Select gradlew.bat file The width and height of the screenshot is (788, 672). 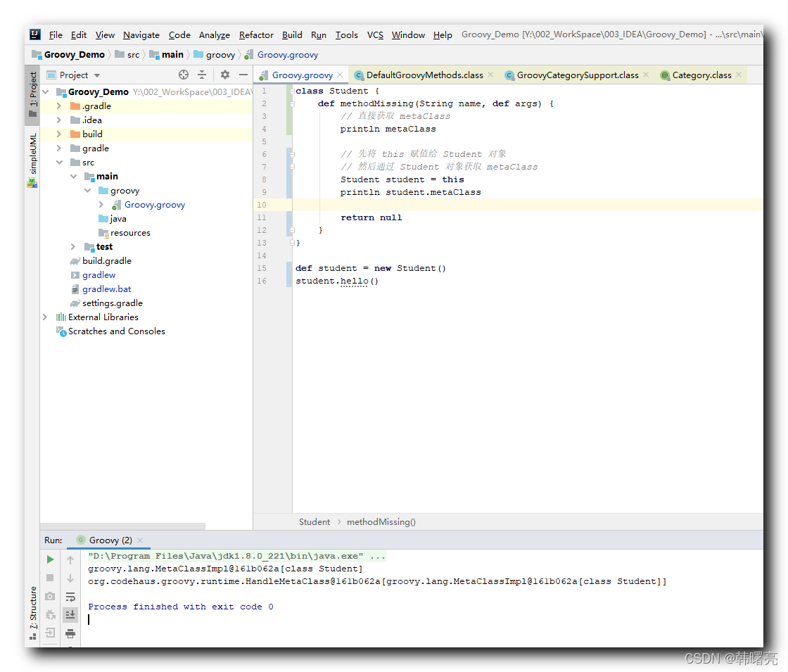point(106,289)
